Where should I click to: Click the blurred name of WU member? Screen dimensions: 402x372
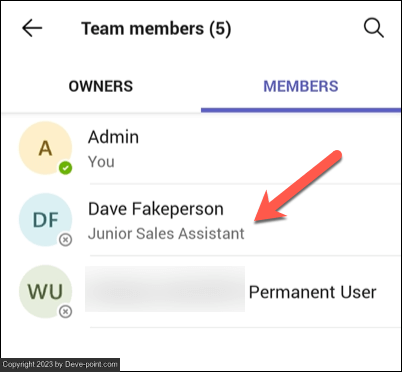click(165, 289)
